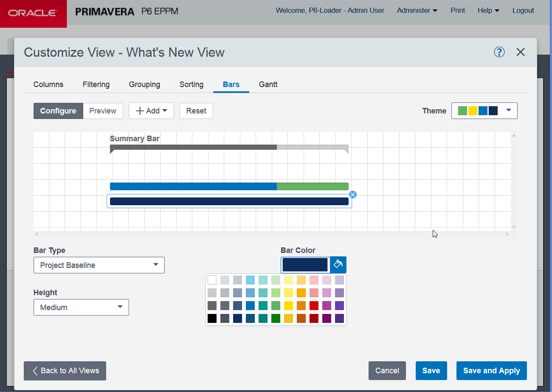
Task: Open the Bar Type dropdown showing Project Baseline
Action: tap(99, 265)
